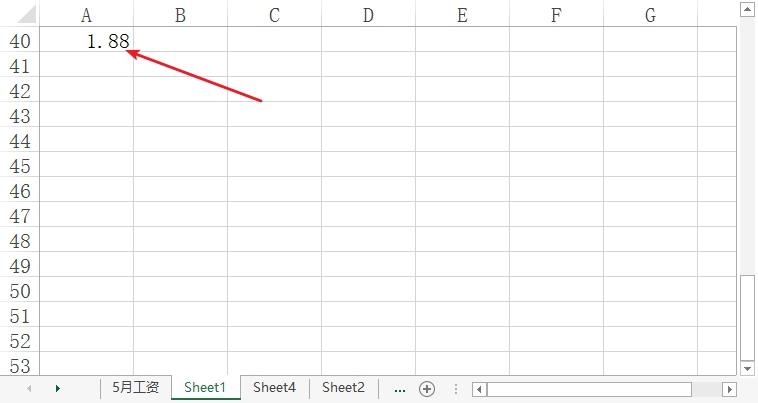
Task: Click the vertical scrollbar thumb
Action: (747, 317)
